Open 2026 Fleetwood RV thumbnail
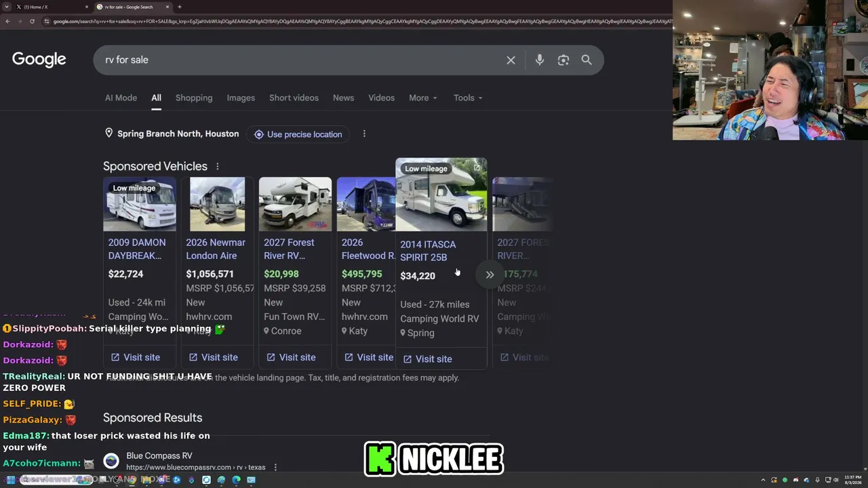This screenshot has height=488, width=868. point(366,204)
